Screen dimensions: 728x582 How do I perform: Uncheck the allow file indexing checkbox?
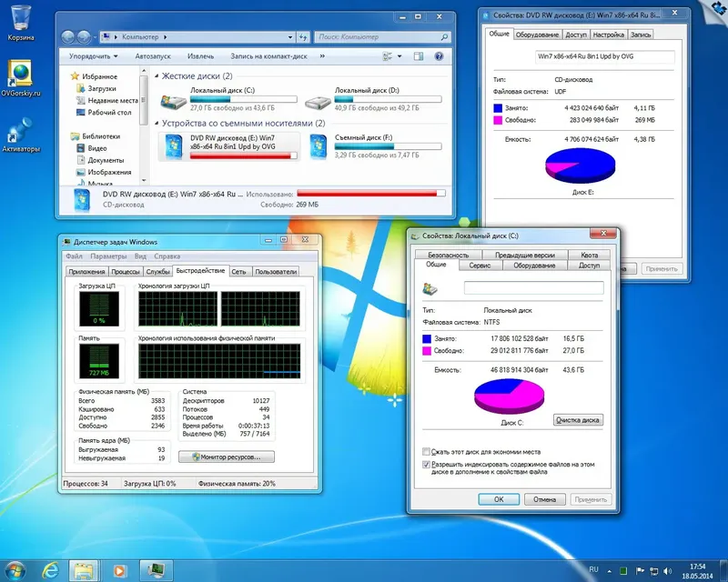tap(426, 465)
